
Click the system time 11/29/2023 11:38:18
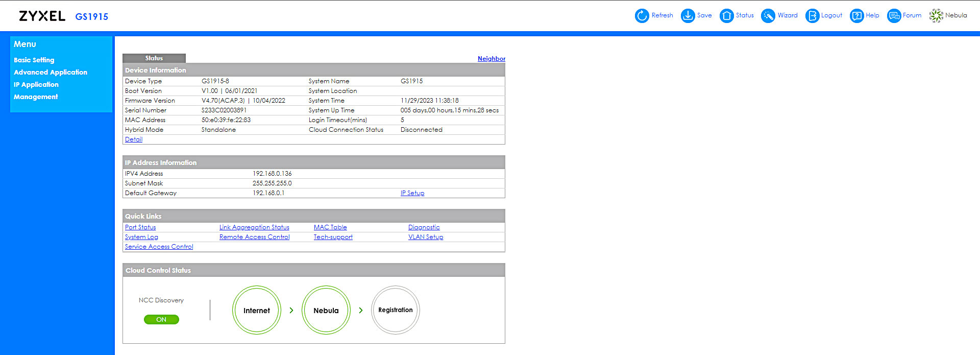430,101
